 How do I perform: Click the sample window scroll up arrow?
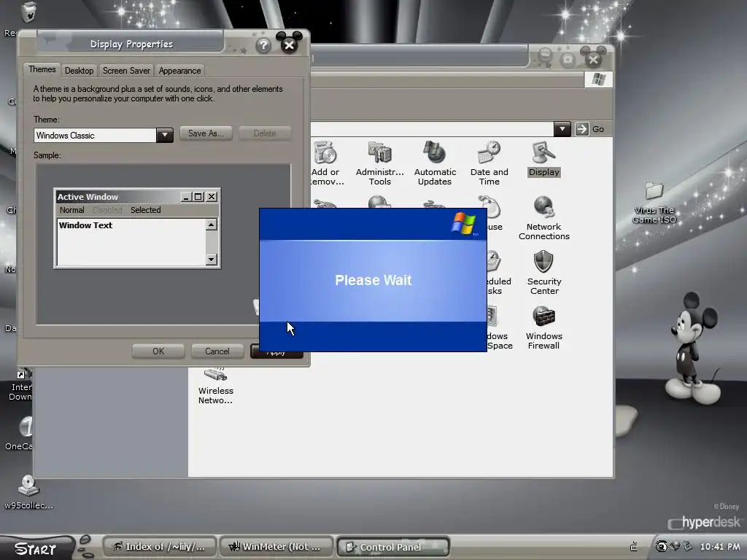[x=212, y=225]
